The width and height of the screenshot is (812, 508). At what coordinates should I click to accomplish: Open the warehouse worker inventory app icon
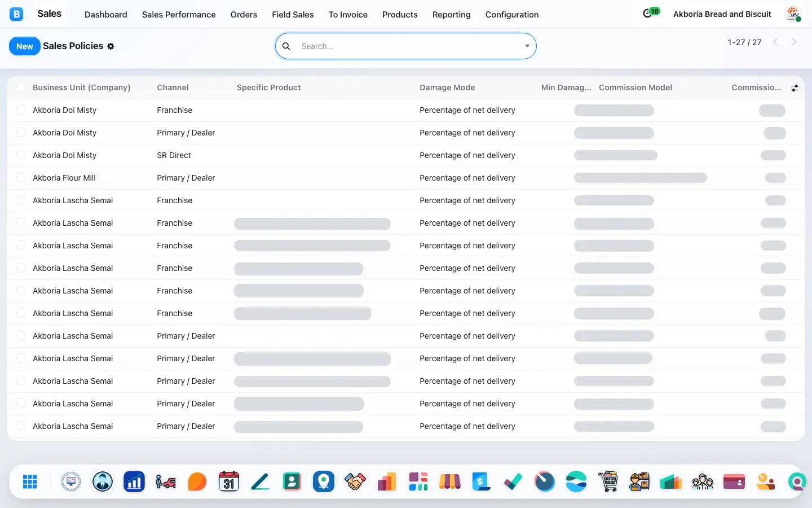(x=639, y=481)
